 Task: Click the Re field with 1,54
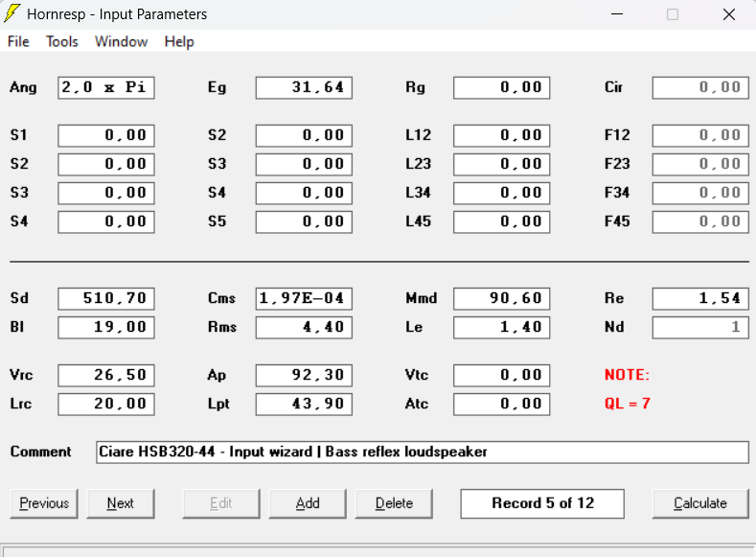click(700, 298)
